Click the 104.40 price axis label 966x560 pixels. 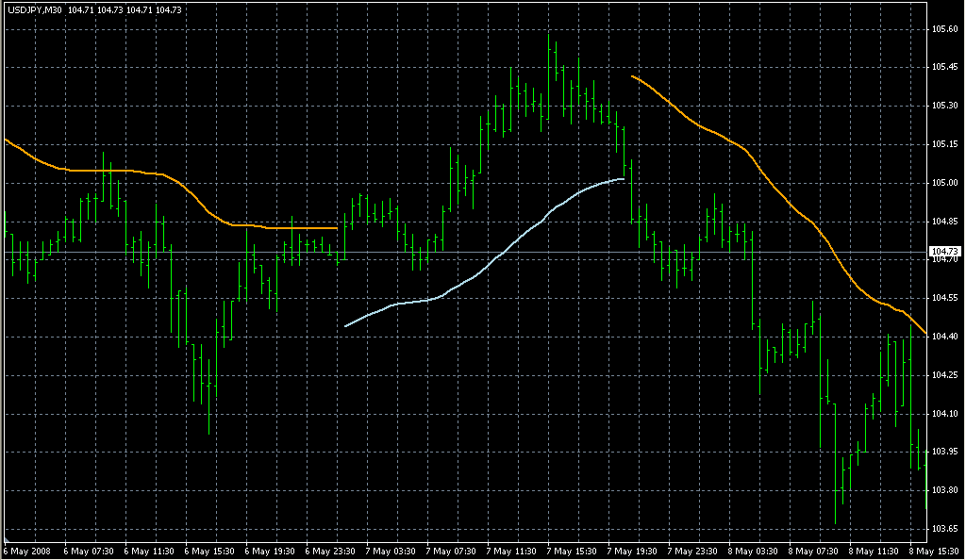click(x=944, y=337)
